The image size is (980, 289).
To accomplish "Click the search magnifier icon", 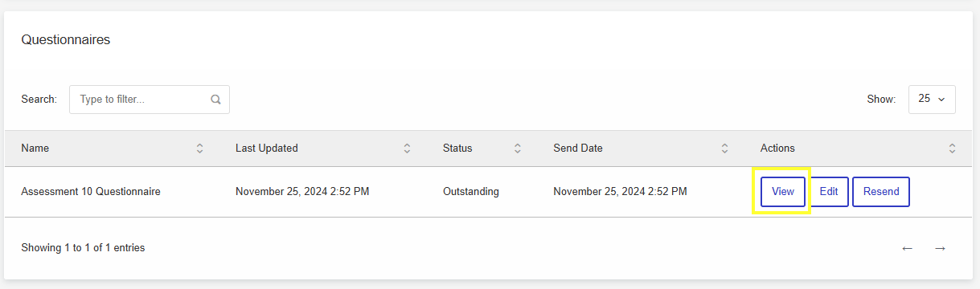I will (x=215, y=100).
